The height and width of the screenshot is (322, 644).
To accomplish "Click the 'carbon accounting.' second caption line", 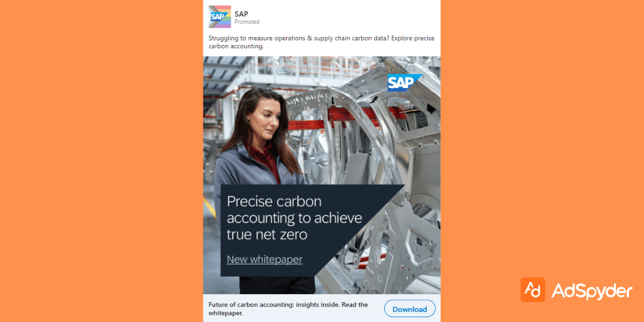I will pyautogui.click(x=236, y=47).
